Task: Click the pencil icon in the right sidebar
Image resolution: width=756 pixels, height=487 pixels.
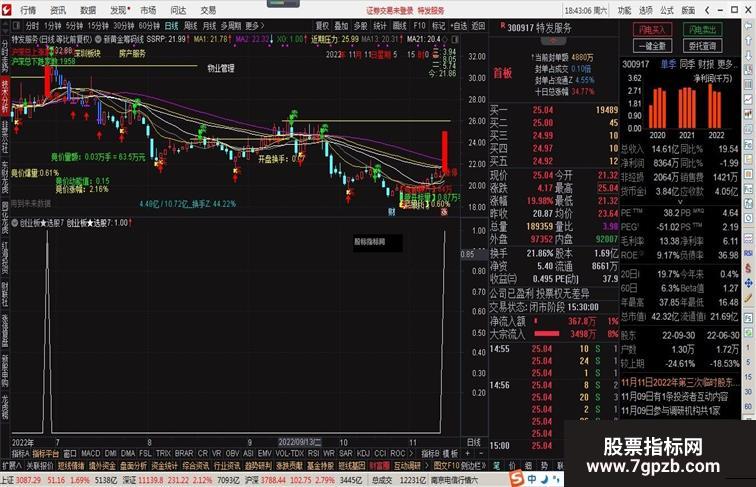Action: click(748, 298)
